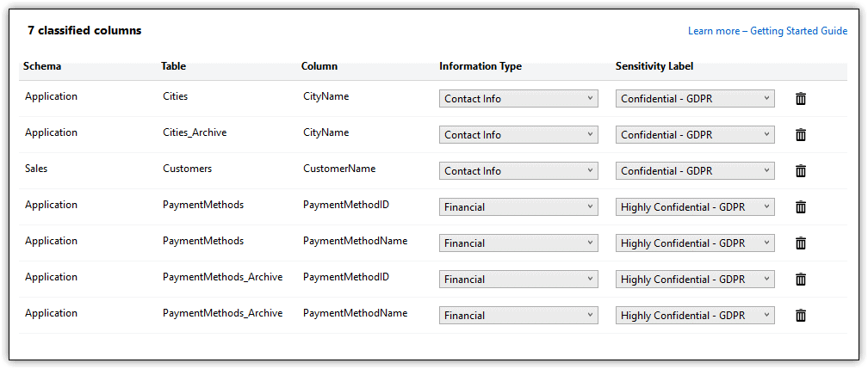Delete PaymentMethods PaymentMethodID row with trash icon

click(x=801, y=207)
